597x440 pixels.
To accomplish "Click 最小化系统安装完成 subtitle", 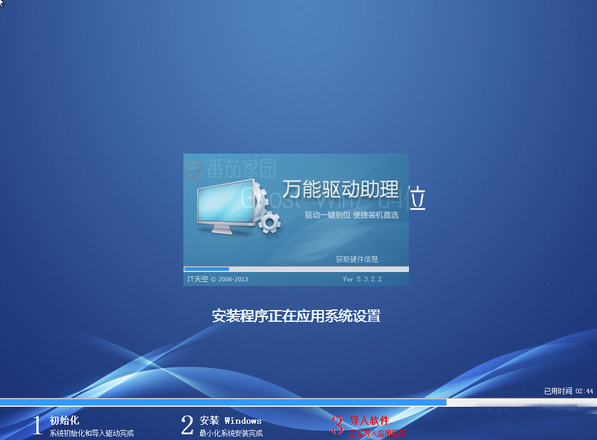I will click(x=231, y=433).
